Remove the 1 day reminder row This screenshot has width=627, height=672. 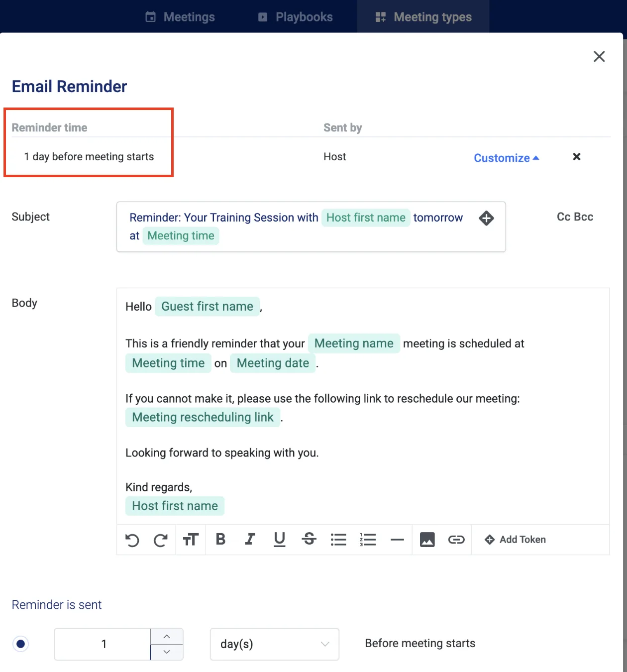(577, 157)
